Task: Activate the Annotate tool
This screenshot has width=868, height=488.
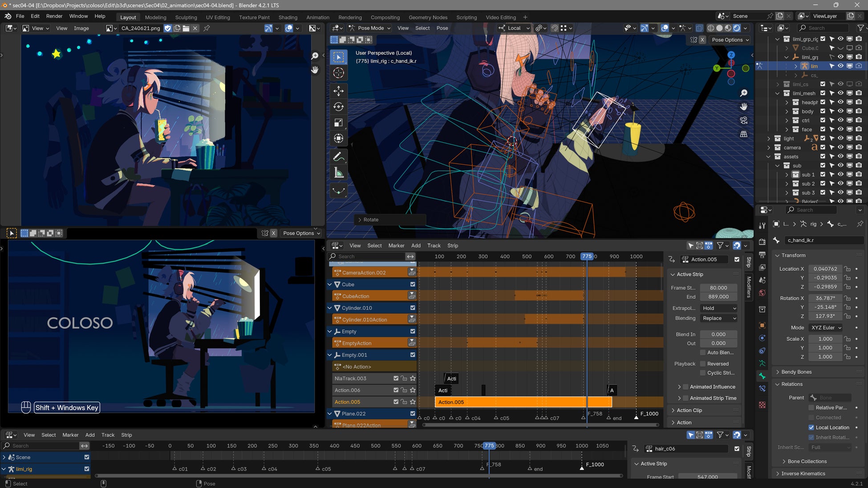Action: click(338, 157)
